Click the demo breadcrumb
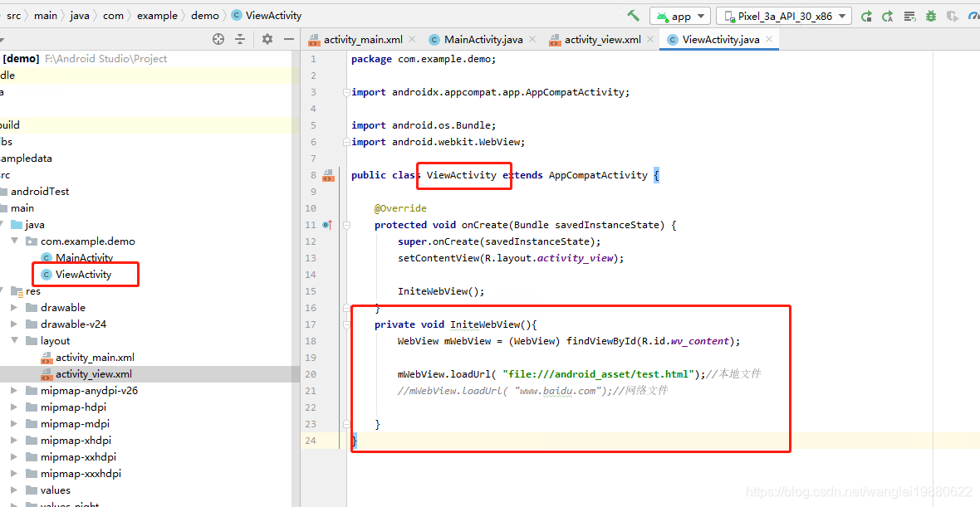Viewport: 980px width, 507px height. pyautogui.click(x=205, y=16)
